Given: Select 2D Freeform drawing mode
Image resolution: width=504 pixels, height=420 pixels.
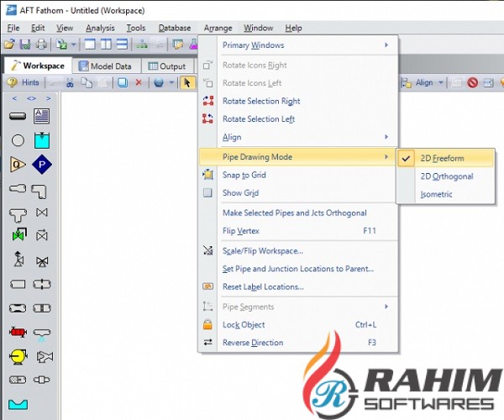Looking at the screenshot, I should pyautogui.click(x=445, y=158).
